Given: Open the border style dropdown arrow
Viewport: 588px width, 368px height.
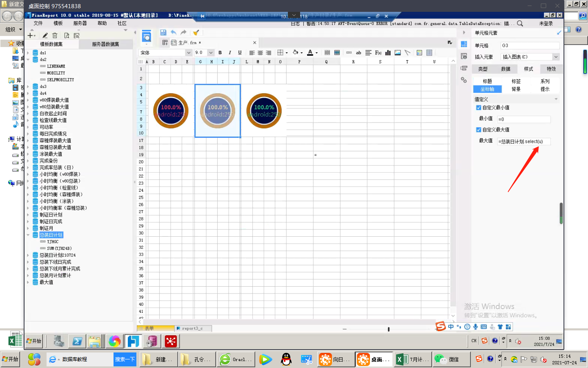Looking at the screenshot, I should pos(287,53).
